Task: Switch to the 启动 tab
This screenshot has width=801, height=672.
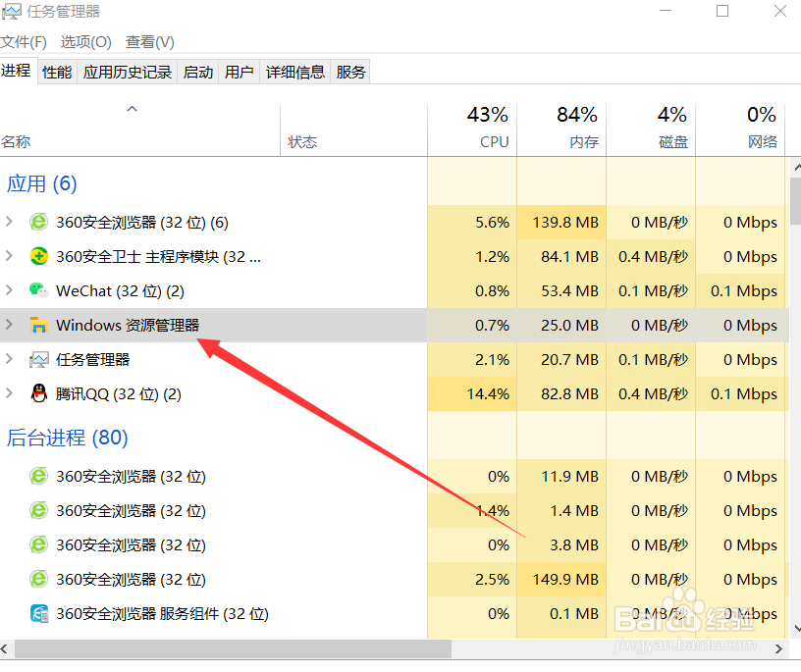Action: pyautogui.click(x=198, y=72)
